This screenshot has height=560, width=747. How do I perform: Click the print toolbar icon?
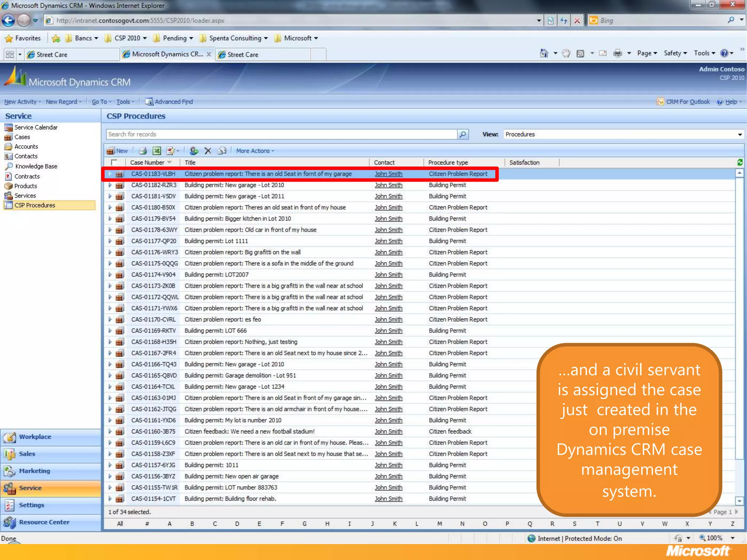[x=143, y=151]
